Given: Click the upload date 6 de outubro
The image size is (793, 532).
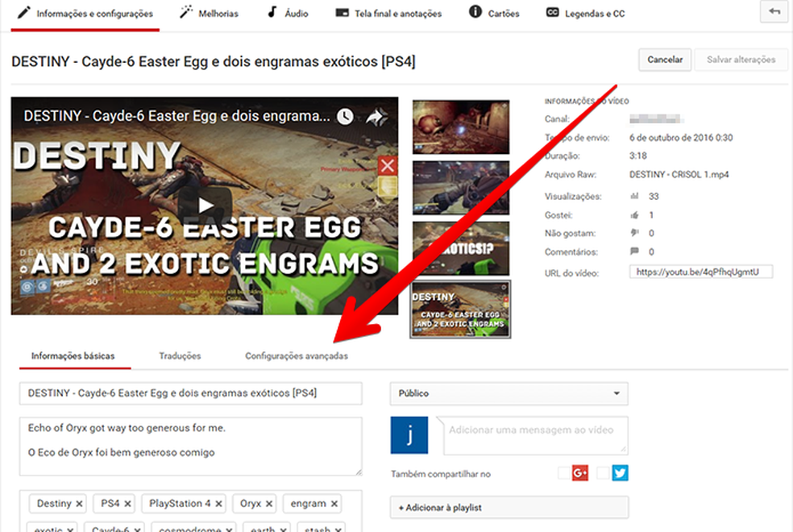Looking at the screenshot, I should tap(681, 138).
